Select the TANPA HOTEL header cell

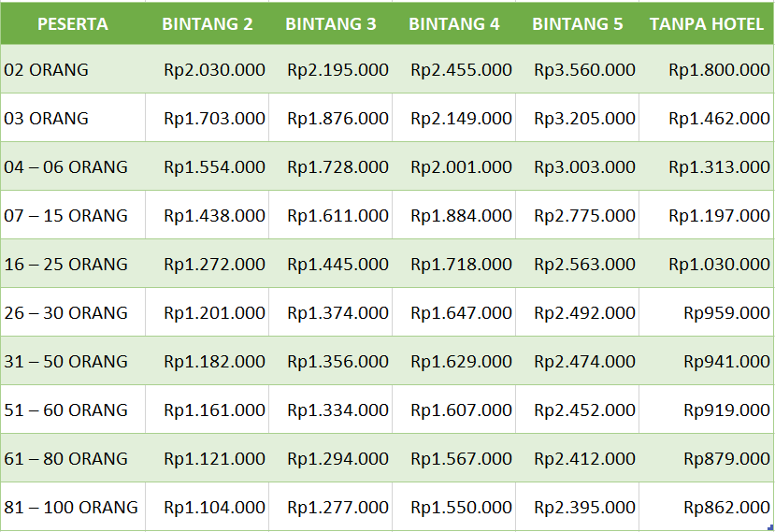point(707,24)
